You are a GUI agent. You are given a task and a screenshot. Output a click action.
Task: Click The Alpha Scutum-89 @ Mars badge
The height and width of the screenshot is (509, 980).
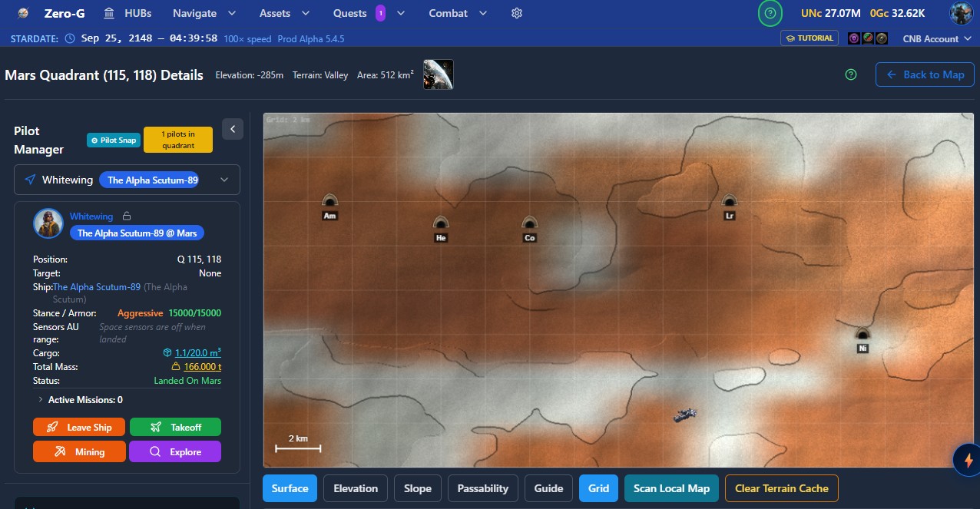(x=137, y=233)
